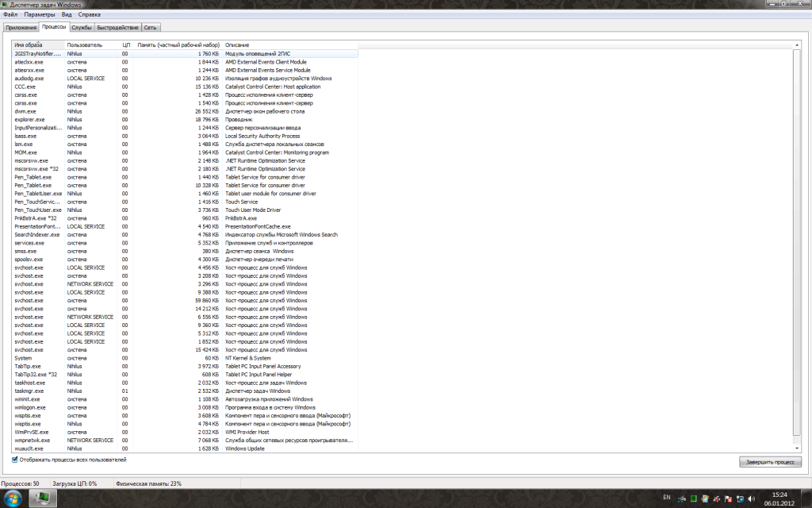Screen dimensions: 812x508
Task: Toggle show processes from all users checkbox
Action: 14,460
